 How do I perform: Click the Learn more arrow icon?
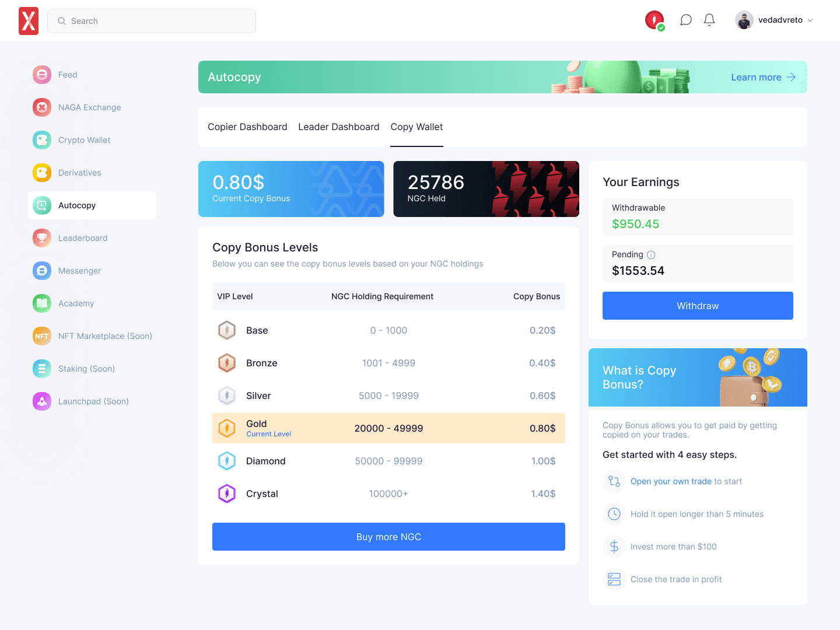[791, 77]
